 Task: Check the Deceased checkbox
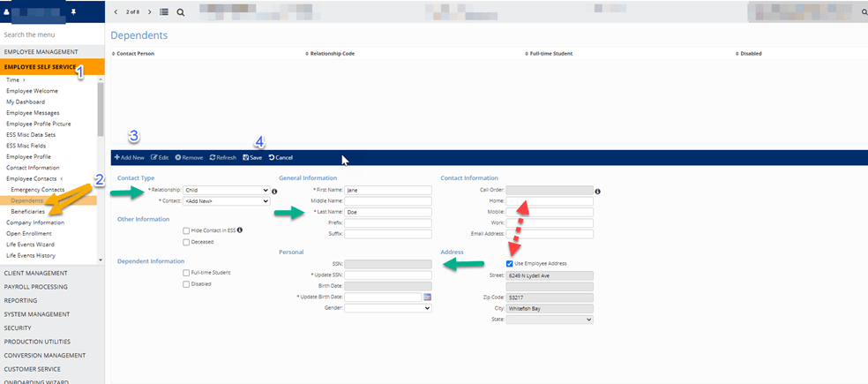[x=186, y=242]
